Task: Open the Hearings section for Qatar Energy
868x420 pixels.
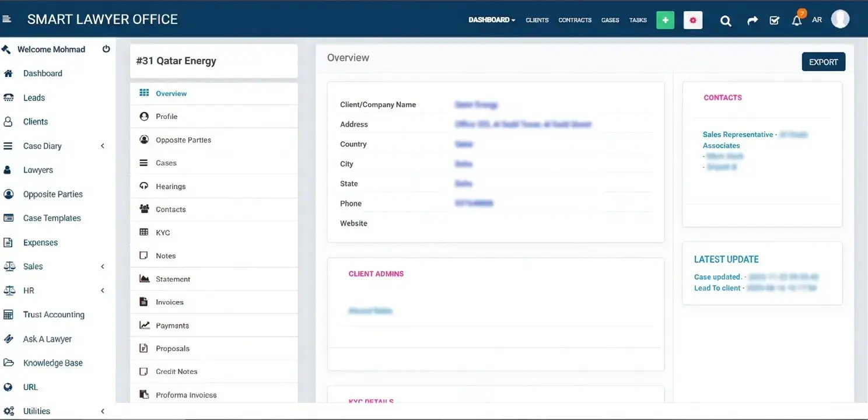Action: pos(169,186)
